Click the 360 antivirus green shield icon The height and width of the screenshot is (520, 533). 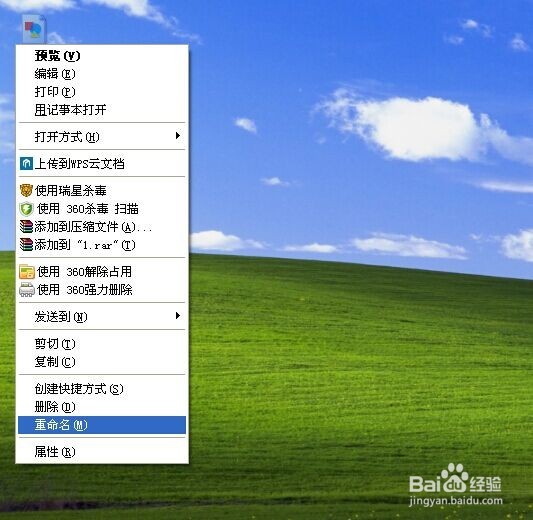coord(26,209)
